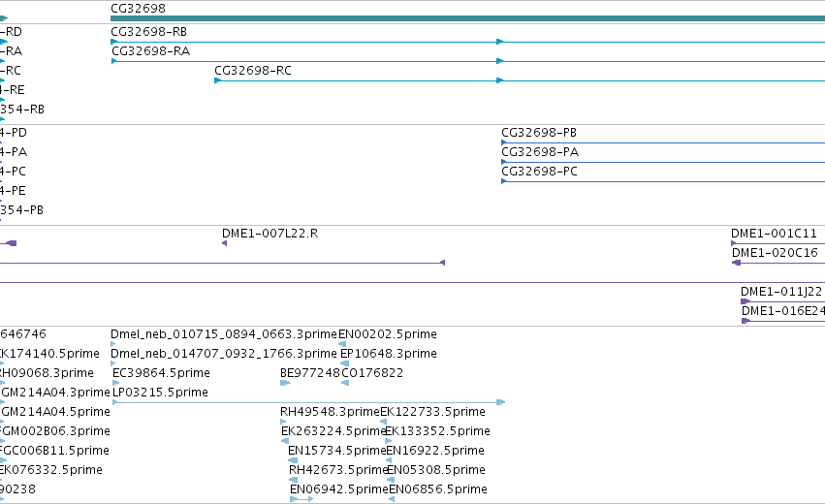The image size is (825, 504).
Task: Click the CG32698-RC transcript start arrow
Action: coord(217,80)
